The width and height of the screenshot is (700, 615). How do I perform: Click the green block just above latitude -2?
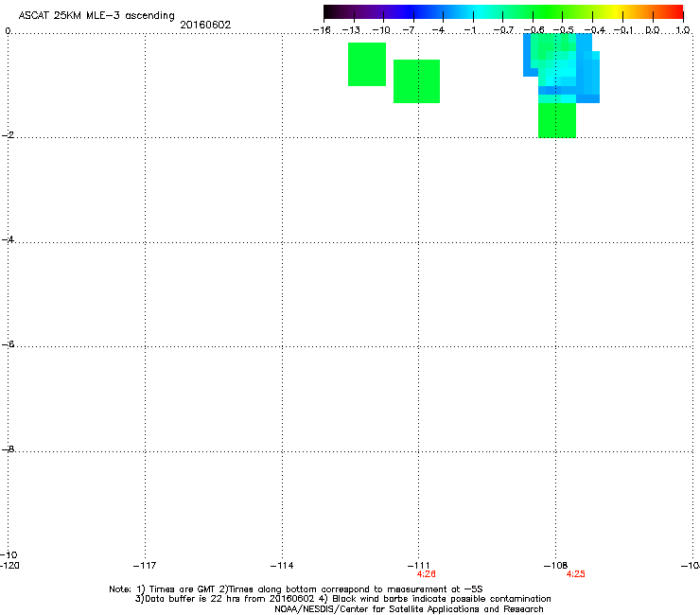point(557,120)
